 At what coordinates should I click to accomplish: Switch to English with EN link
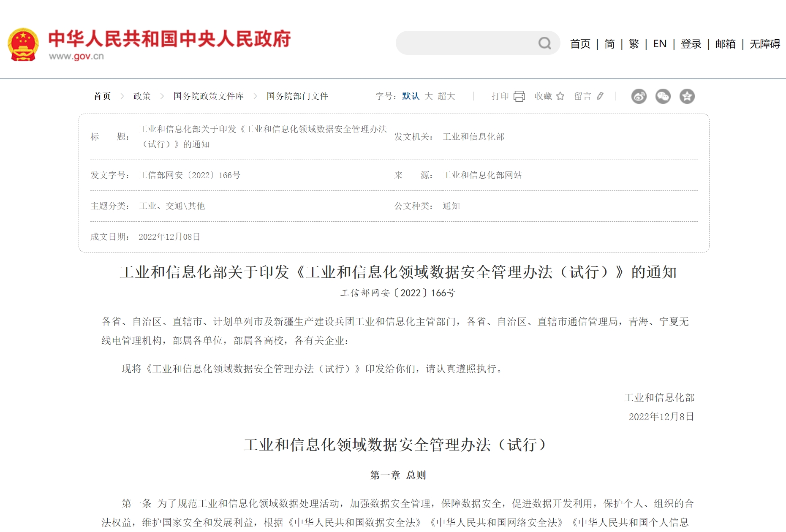660,44
